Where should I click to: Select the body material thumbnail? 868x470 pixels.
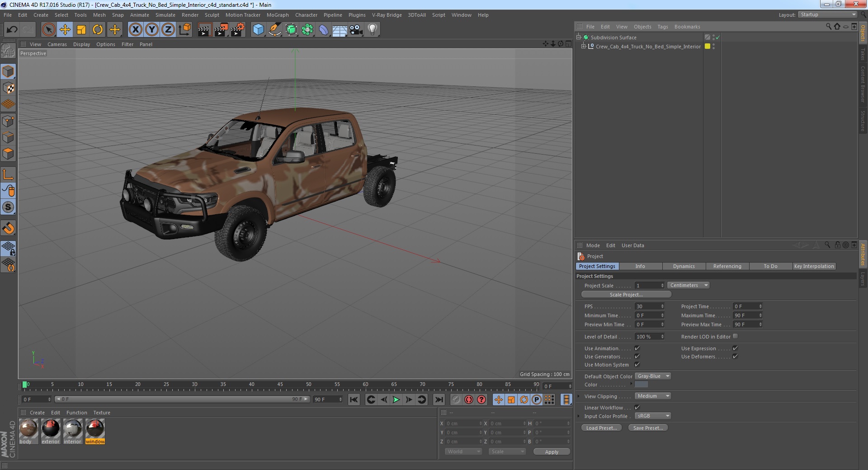(x=28, y=428)
